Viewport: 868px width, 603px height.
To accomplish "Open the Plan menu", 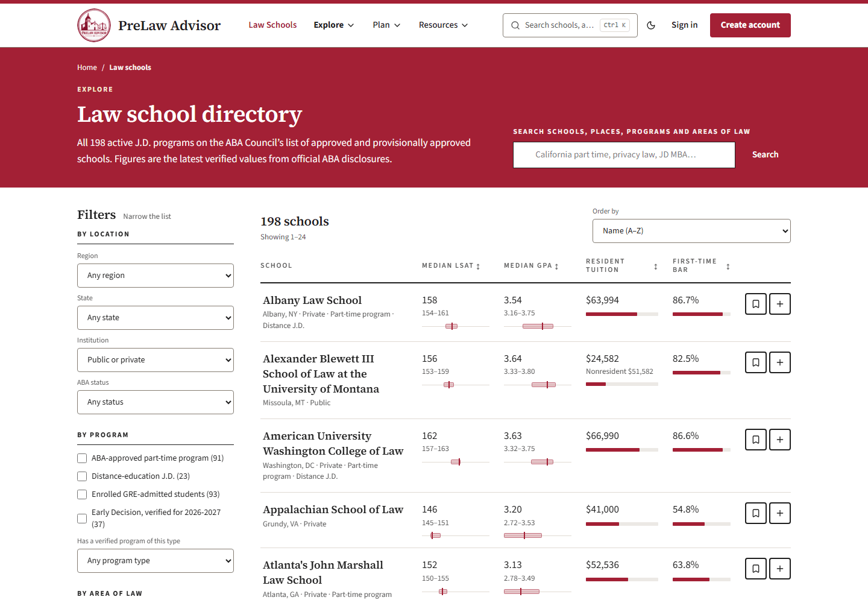I will [x=386, y=25].
